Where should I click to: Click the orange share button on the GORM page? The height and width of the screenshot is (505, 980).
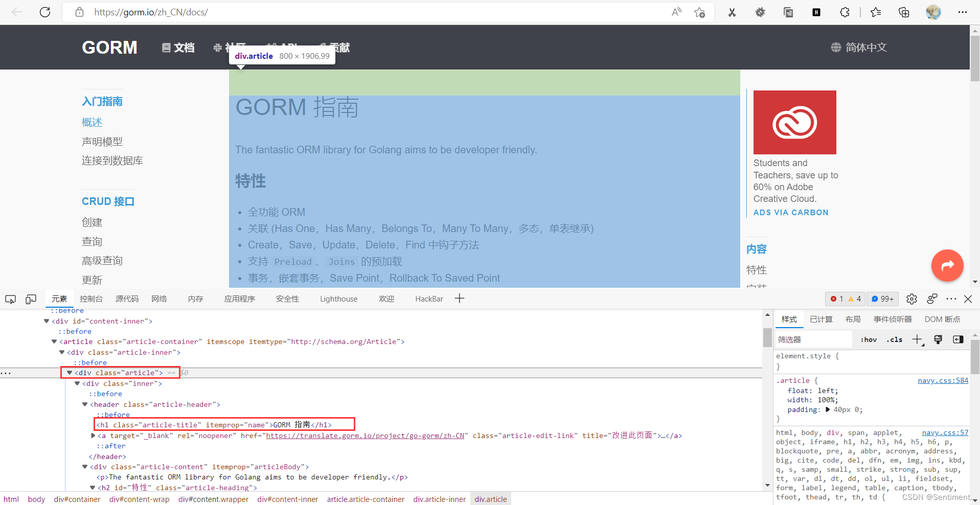[947, 265]
